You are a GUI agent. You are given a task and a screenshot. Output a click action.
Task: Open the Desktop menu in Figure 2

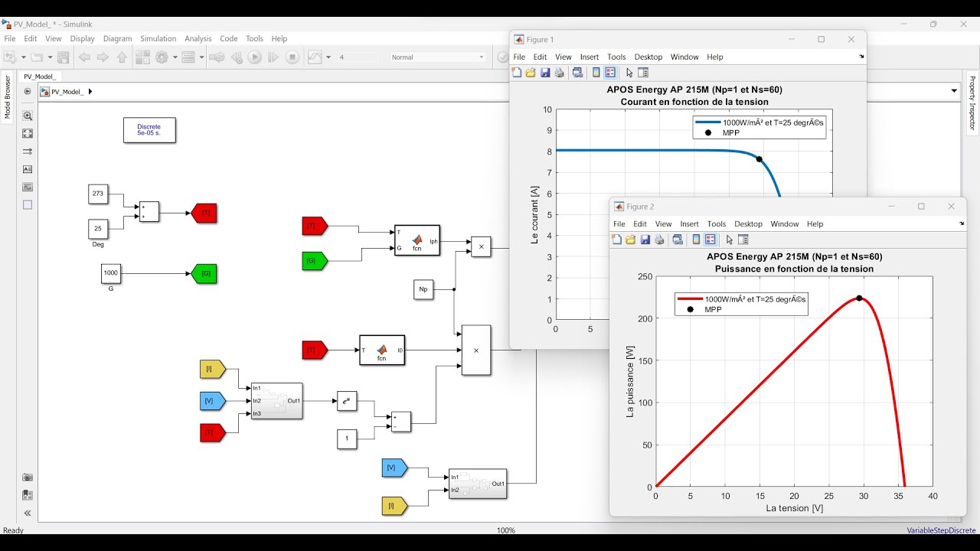748,223
